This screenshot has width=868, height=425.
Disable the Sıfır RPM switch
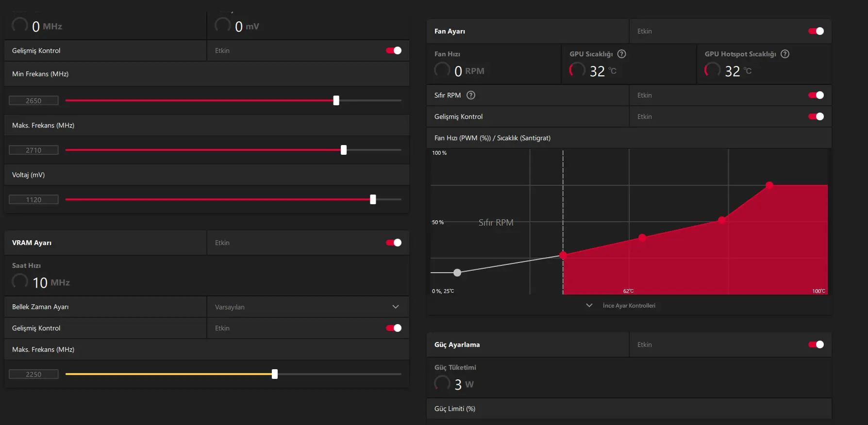(816, 95)
